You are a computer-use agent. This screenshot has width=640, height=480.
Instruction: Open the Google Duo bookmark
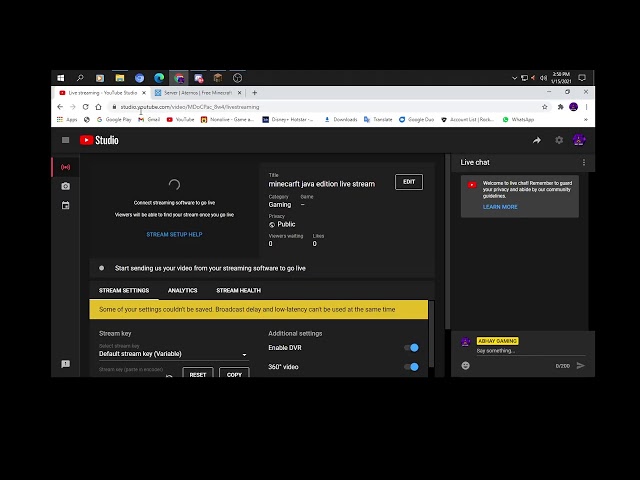point(416,120)
